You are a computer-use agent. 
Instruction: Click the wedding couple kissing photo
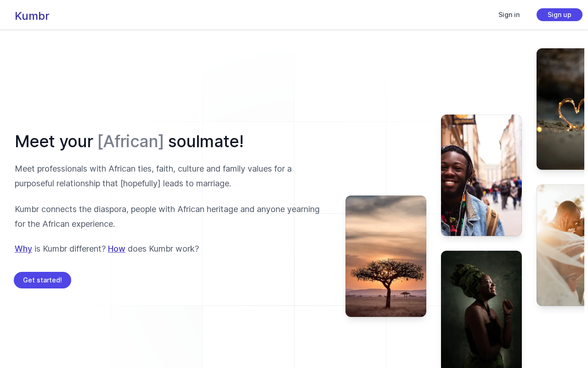click(x=561, y=245)
